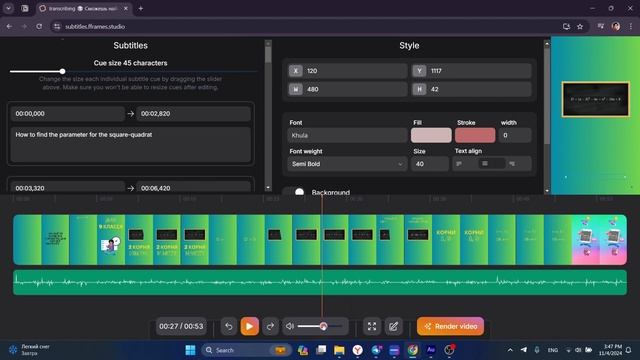Bookmark this page with the star

click(580, 27)
